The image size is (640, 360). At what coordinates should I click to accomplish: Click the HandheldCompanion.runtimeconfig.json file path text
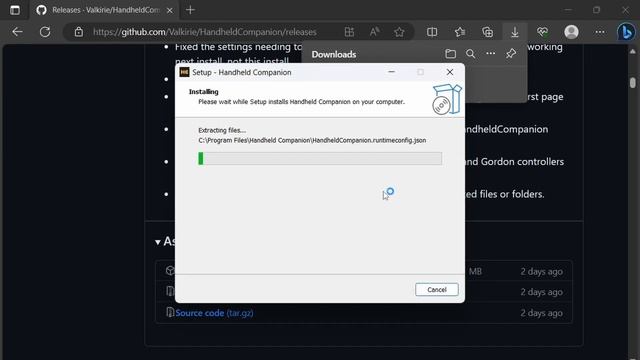click(x=312, y=140)
